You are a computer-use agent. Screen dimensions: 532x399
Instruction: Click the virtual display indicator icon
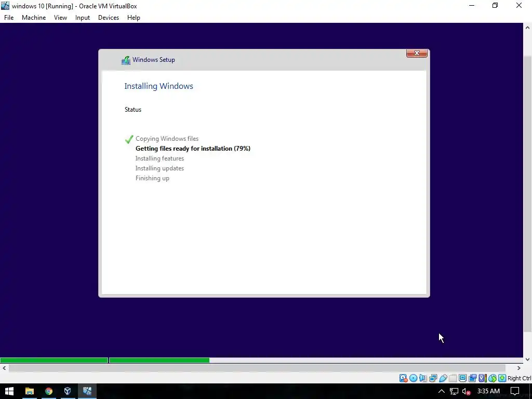pyautogui.click(x=462, y=378)
